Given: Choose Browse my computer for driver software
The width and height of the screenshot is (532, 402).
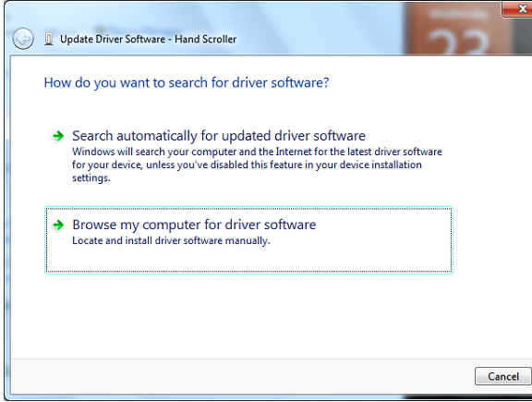Looking at the screenshot, I should 194,225.
